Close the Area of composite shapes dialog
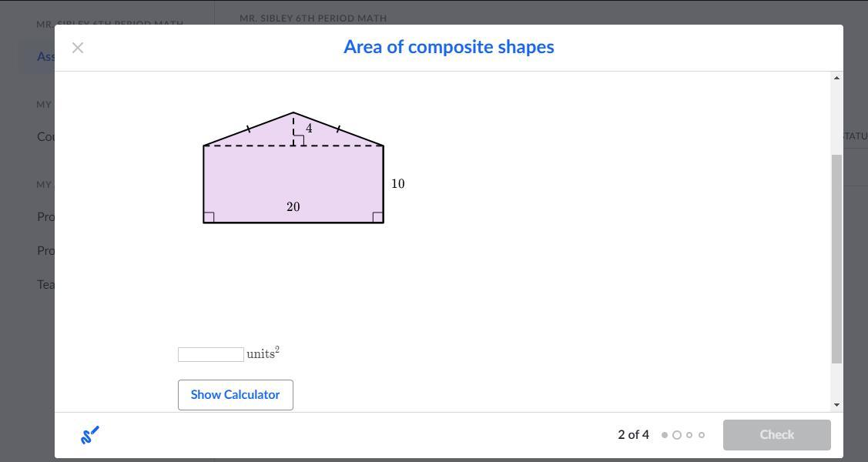The image size is (868, 462). 78,48
